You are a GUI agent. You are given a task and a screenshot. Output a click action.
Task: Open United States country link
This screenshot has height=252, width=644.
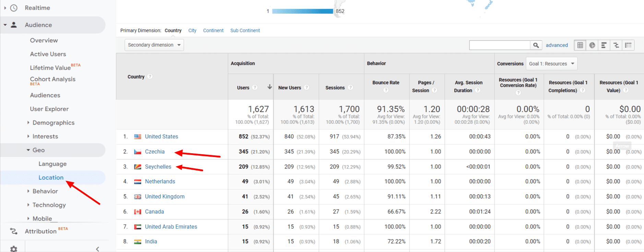click(x=162, y=136)
